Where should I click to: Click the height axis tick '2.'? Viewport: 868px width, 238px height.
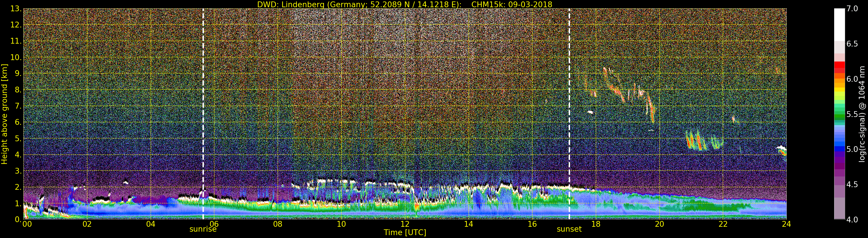click(18, 187)
